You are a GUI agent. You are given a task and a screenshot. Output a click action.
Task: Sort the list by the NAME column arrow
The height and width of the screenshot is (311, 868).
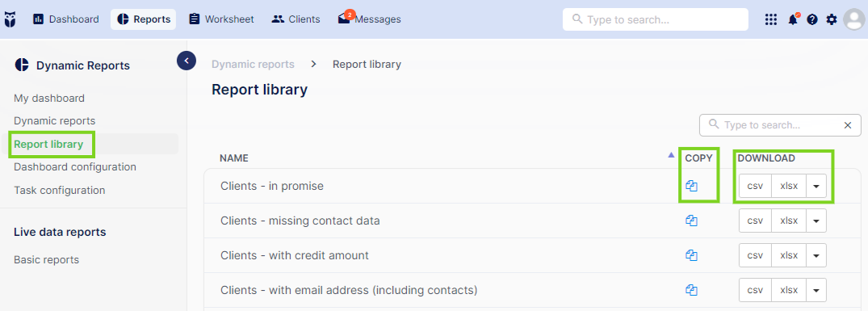coord(672,155)
